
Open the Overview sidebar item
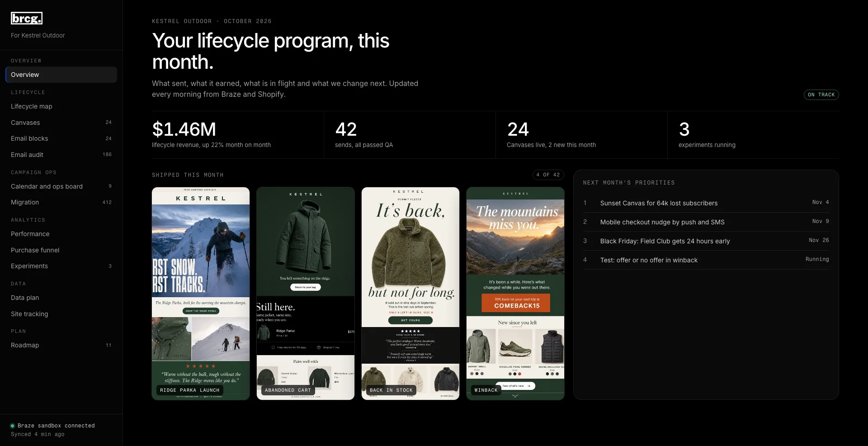pyautogui.click(x=61, y=75)
